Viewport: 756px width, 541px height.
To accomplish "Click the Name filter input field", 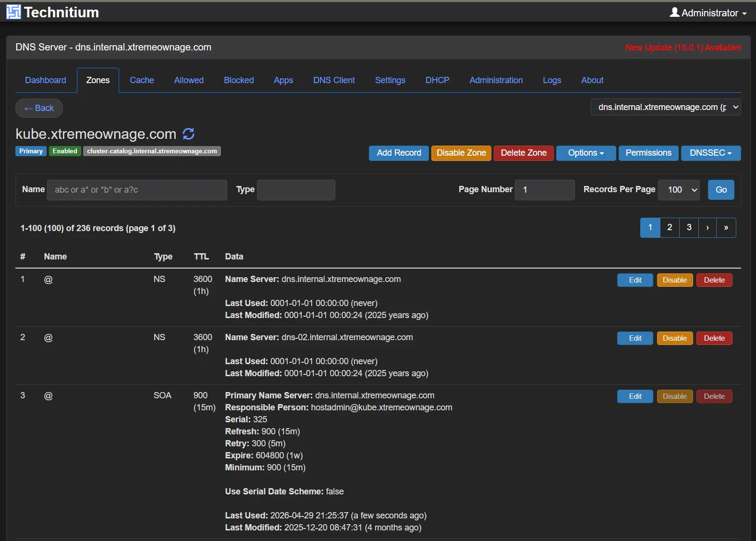I will click(x=137, y=190).
